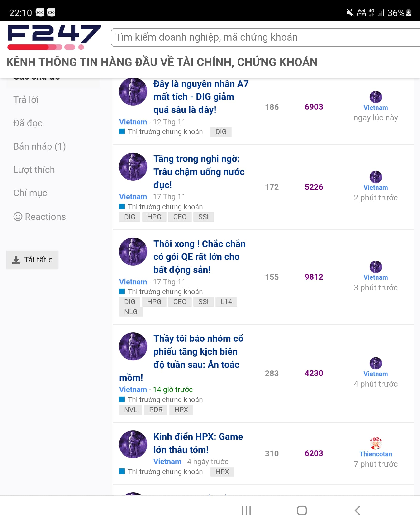The width and height of the screenshot is (420, 525).
Task: Tap the Android home button icon
Action: tap(302, 510)
